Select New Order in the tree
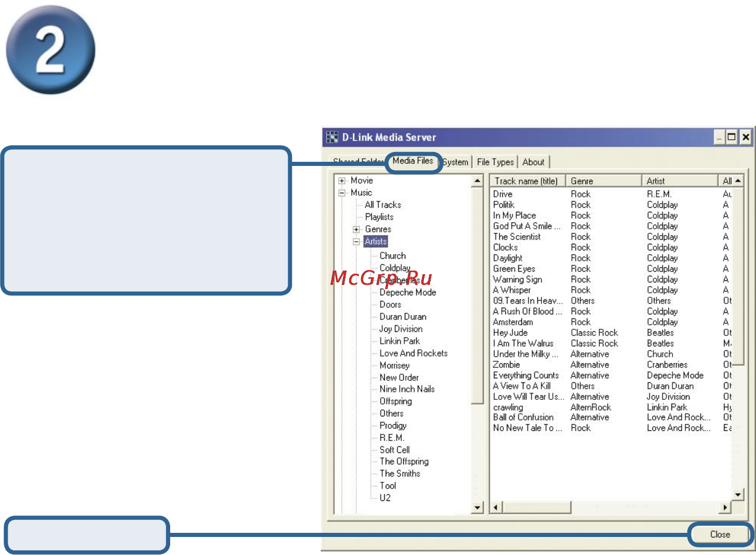This screenshot has height=555, width=756. coord(399,378)
